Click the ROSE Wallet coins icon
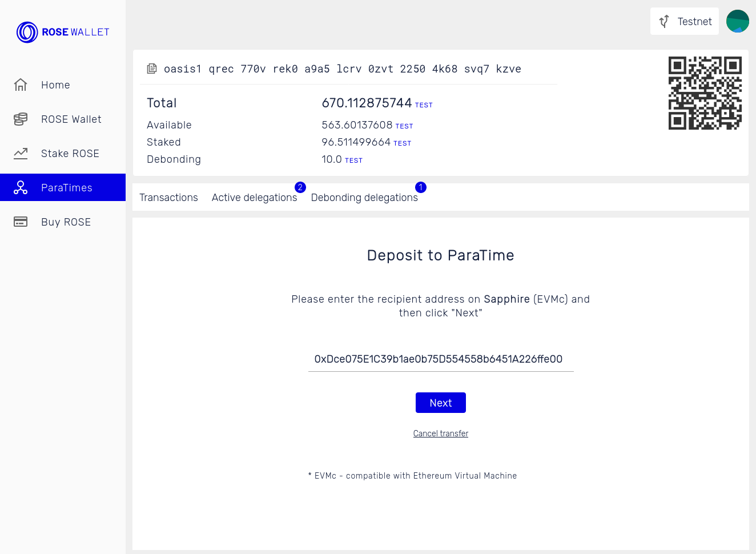The height and width of the screenshot is (554, 756). click(21, 119)
